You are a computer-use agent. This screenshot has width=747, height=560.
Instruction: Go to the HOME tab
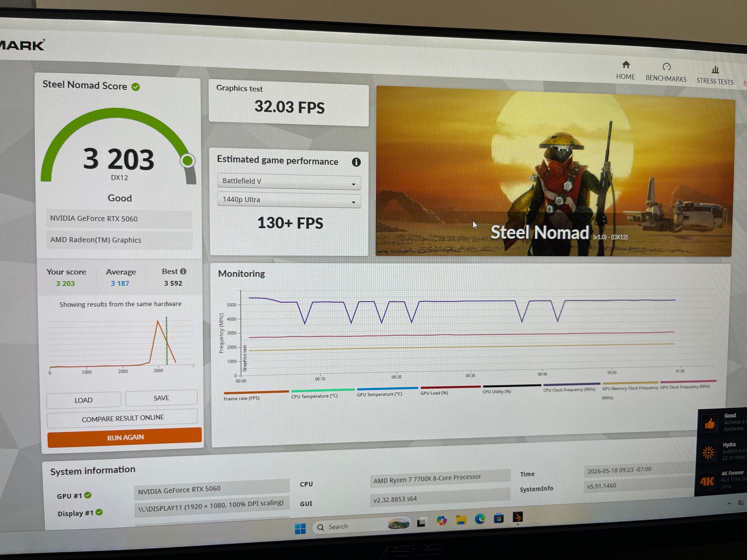pos(625,70)
